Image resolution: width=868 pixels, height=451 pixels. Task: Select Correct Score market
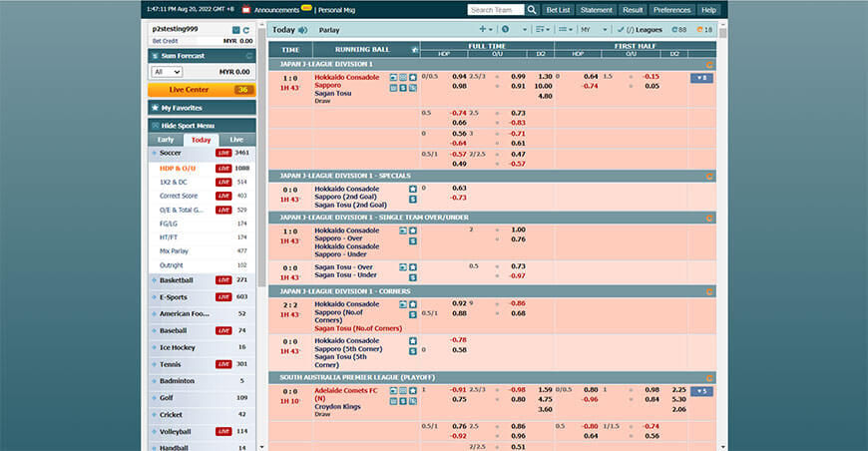pos(179,196)
